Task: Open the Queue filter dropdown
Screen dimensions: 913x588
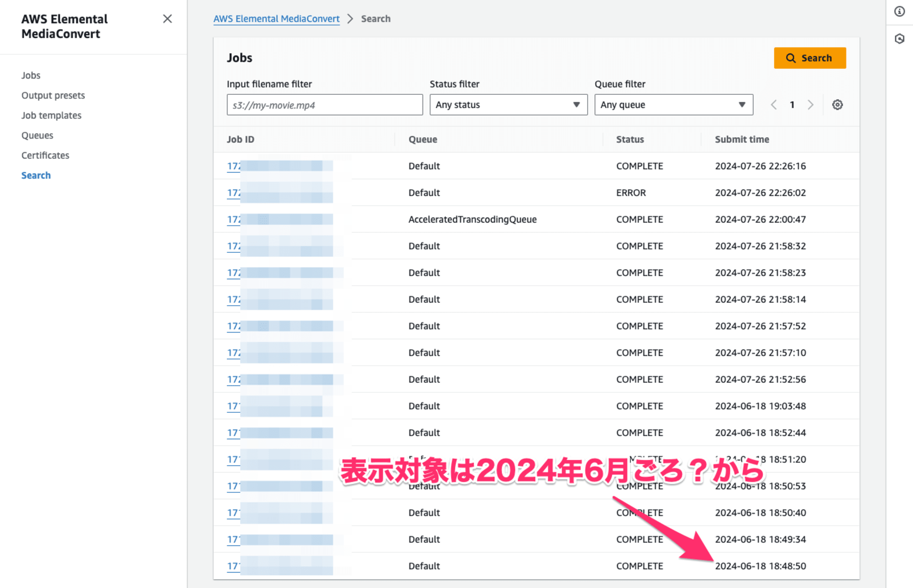Action: [674, 104]
